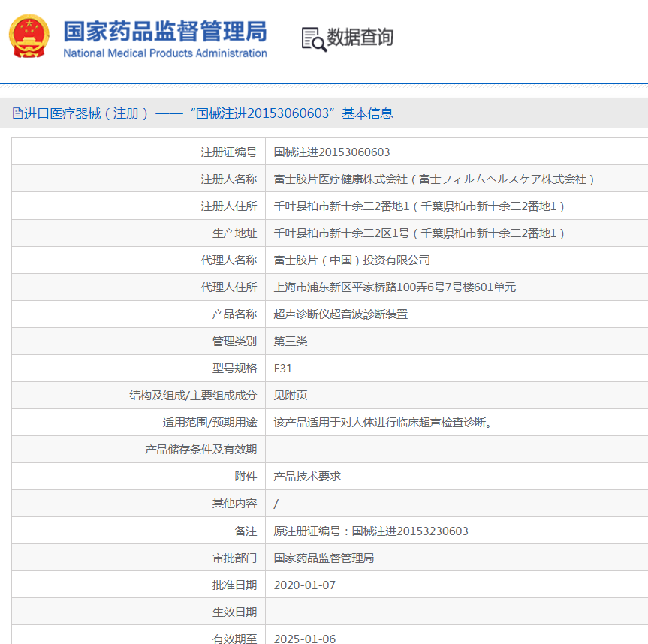
Task: Click the data query magnifier icon
Action: 314,39
